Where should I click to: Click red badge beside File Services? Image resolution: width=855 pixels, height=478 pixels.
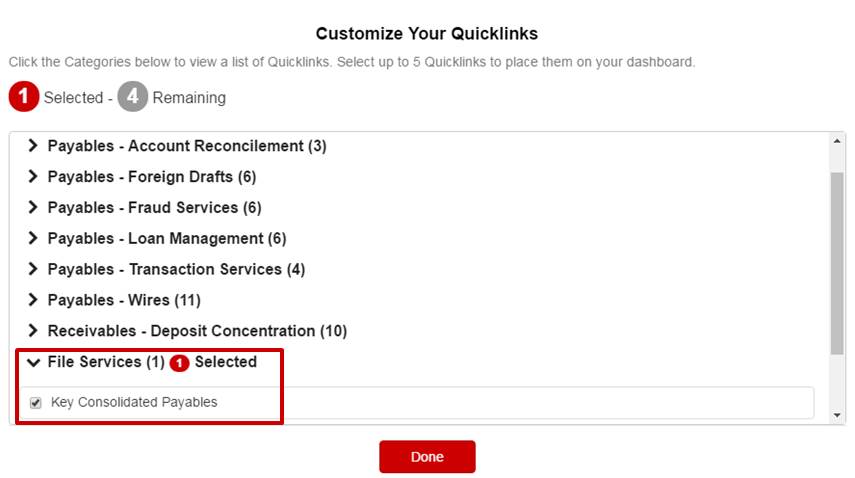(179, 362)
